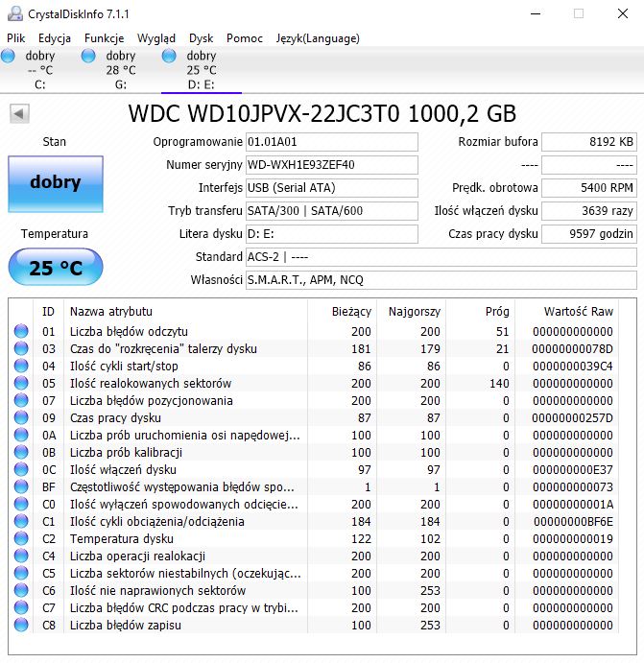
Task: Select row 'Ilość realokowanych sektorów'
Action: (x=313, y=383)
